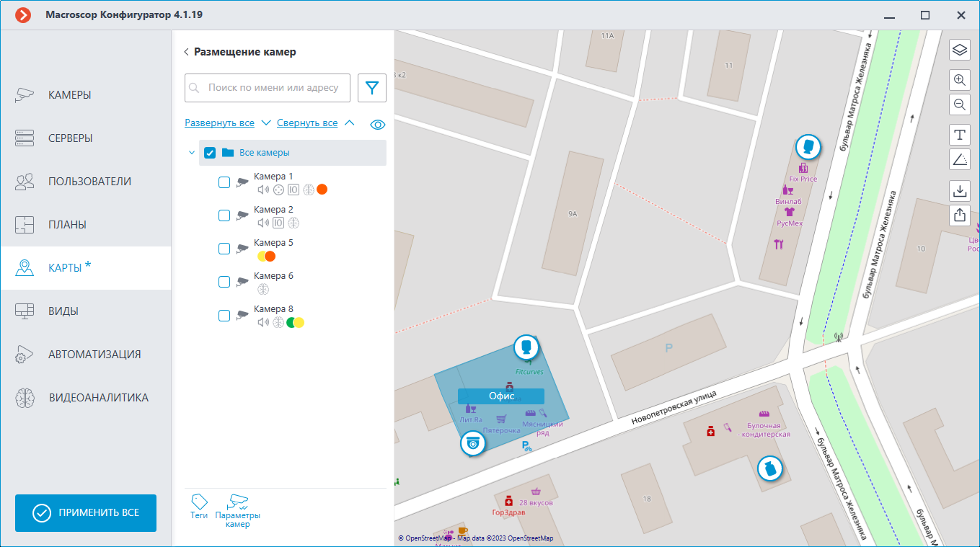Screen dimensions: 980x547
Task: Collapse the Все камеры tree node
Action: (x=192, y=153)
